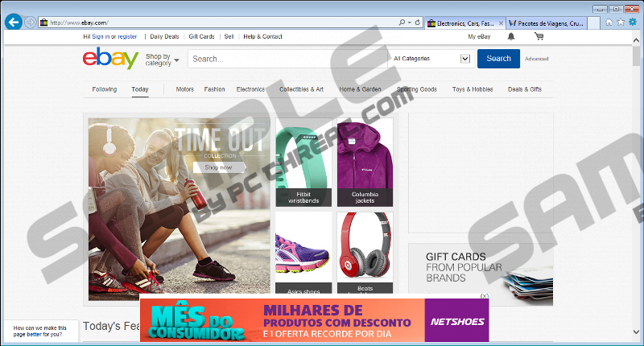Click the browser back arrow button
The height and width of the screenshot is (346, 644).
tap(12, 22)
